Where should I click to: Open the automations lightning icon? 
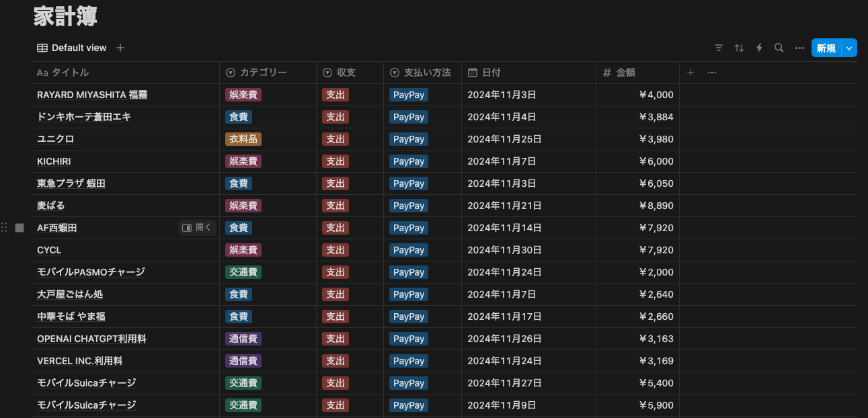[x=758, y=48]
